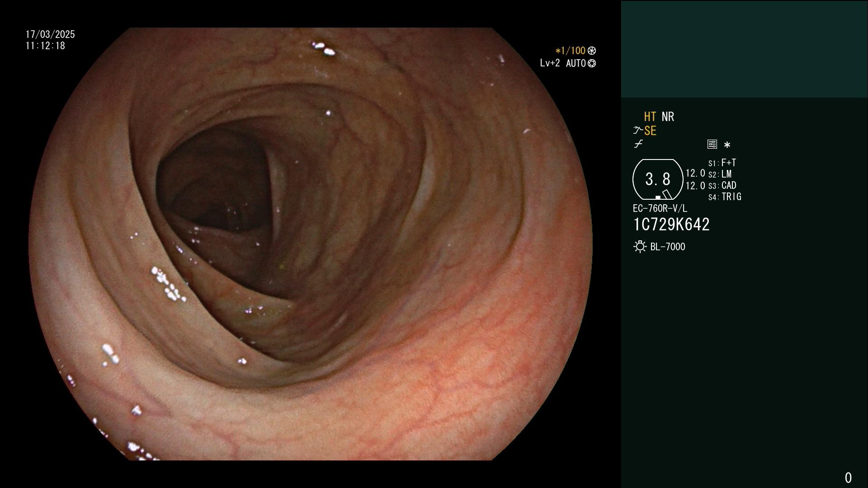Click the NR noise reduction indicator
868x488 pixels.
(668, 117)
